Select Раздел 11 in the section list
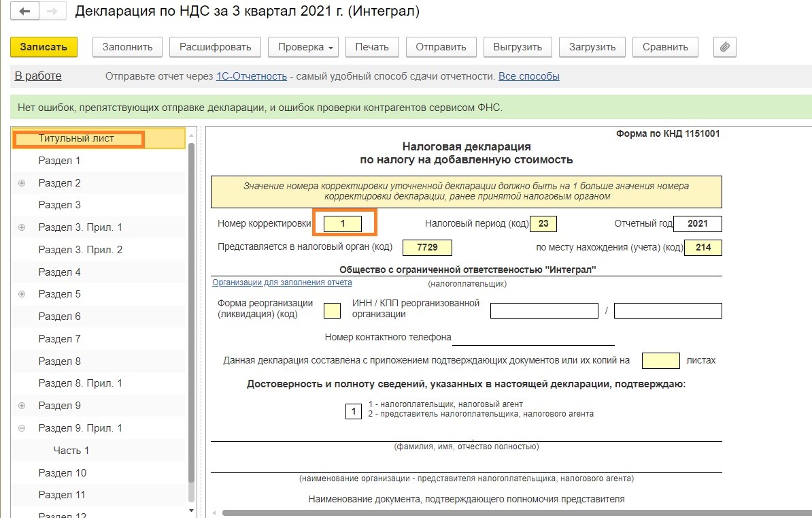The width and height of the screenshot is (812, 518). [x=99, y=495]
